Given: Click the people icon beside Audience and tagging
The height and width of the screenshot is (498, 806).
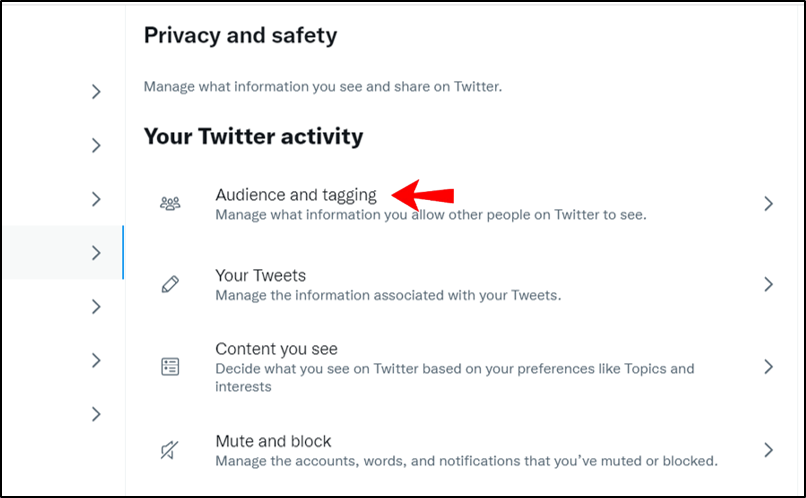Looking at the screenshot, I should (x=170, y=204).
